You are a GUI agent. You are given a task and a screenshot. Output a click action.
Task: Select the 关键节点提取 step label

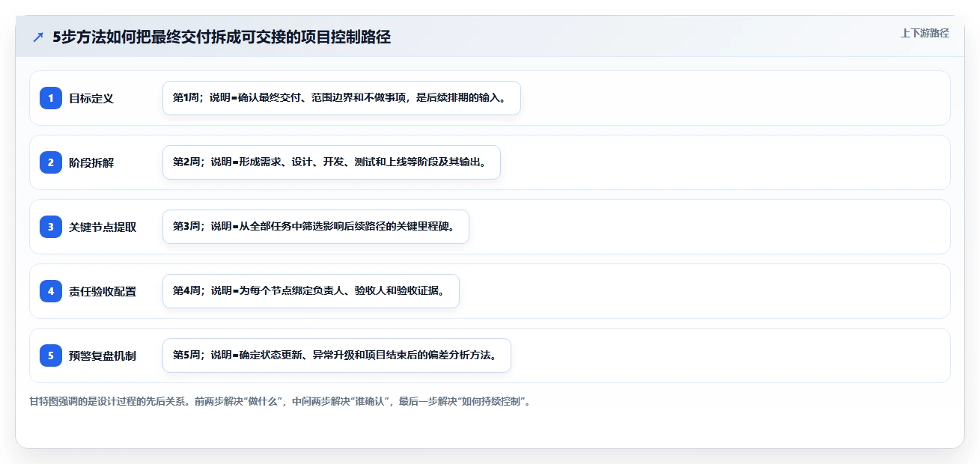103,227
